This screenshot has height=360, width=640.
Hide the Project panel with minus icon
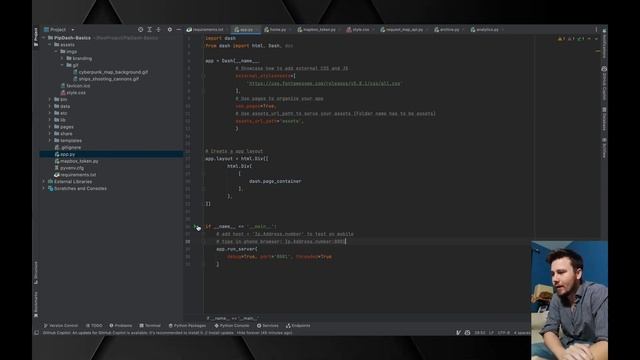pos(179,29)
